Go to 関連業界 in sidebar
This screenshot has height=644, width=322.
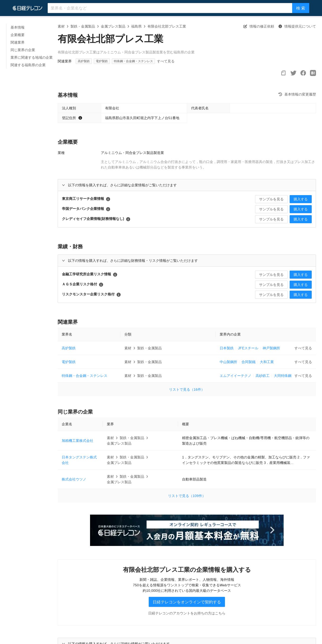[18, 42]
